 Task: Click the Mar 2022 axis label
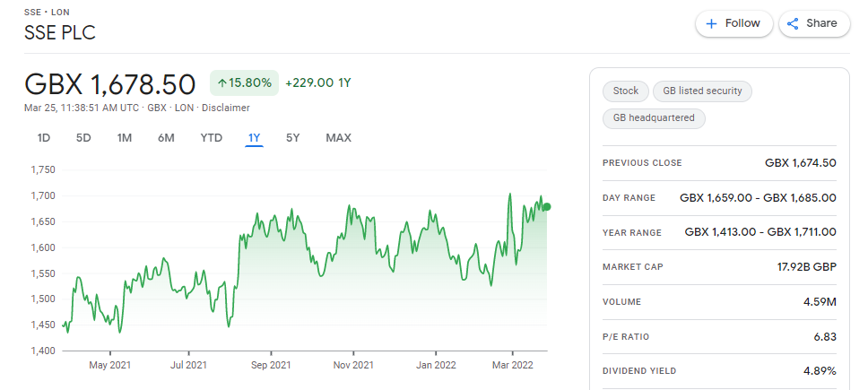pyautogui.click(x=513, y=365)
